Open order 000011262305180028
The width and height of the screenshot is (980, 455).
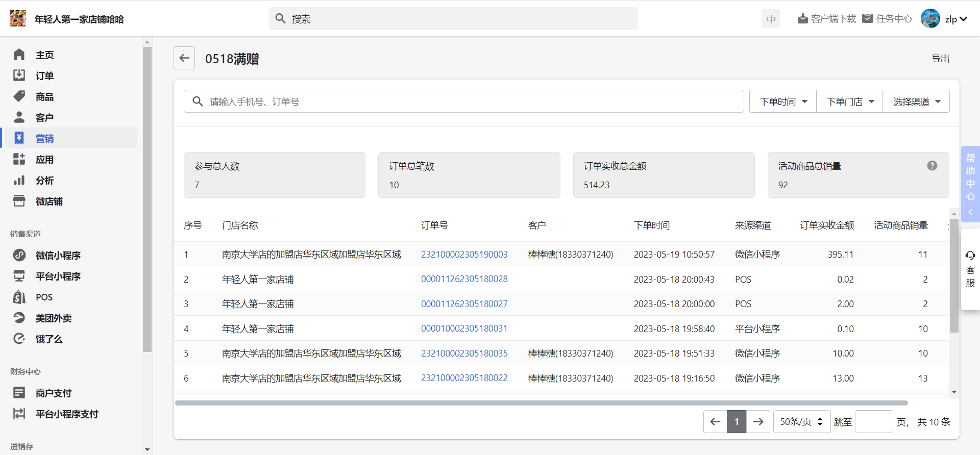point(464,279)
